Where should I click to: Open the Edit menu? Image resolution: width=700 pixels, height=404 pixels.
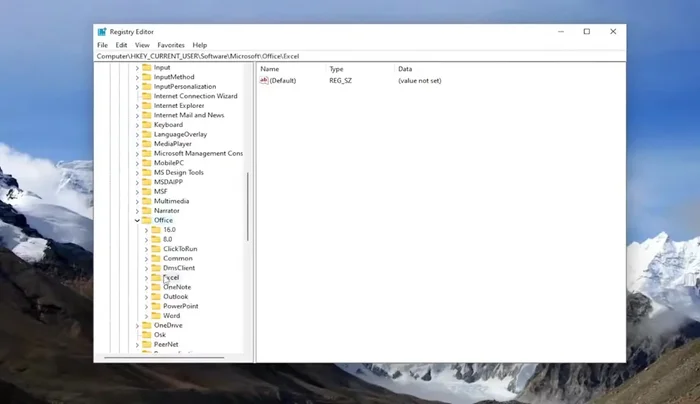click(121, 45)
